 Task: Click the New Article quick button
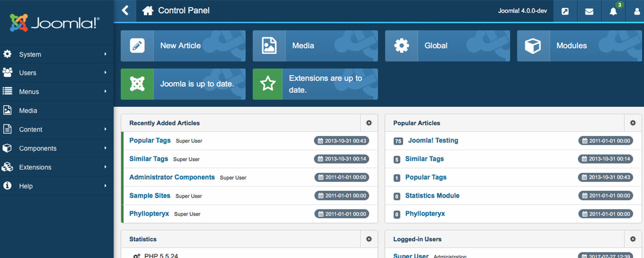[x=183, y=46]
